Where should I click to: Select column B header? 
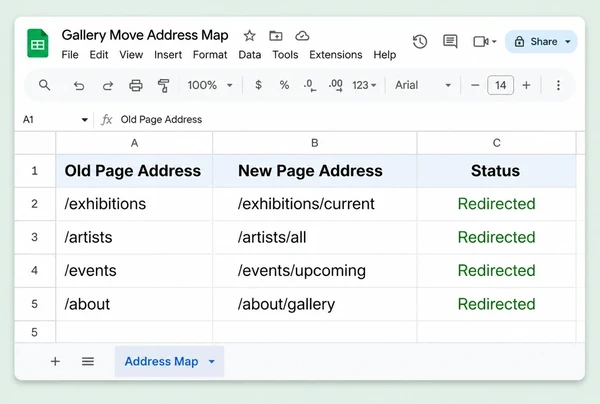315,143
